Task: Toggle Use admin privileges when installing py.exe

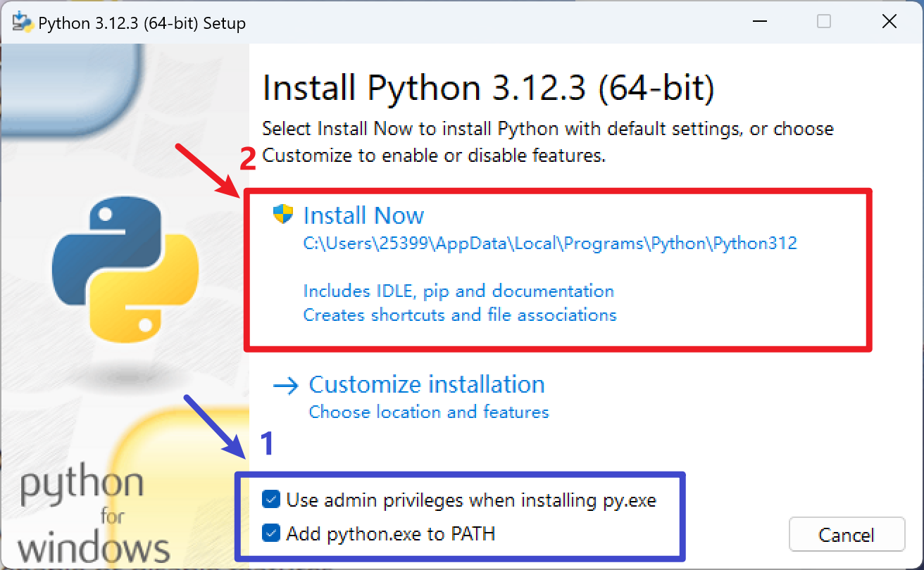Action: 271,500
